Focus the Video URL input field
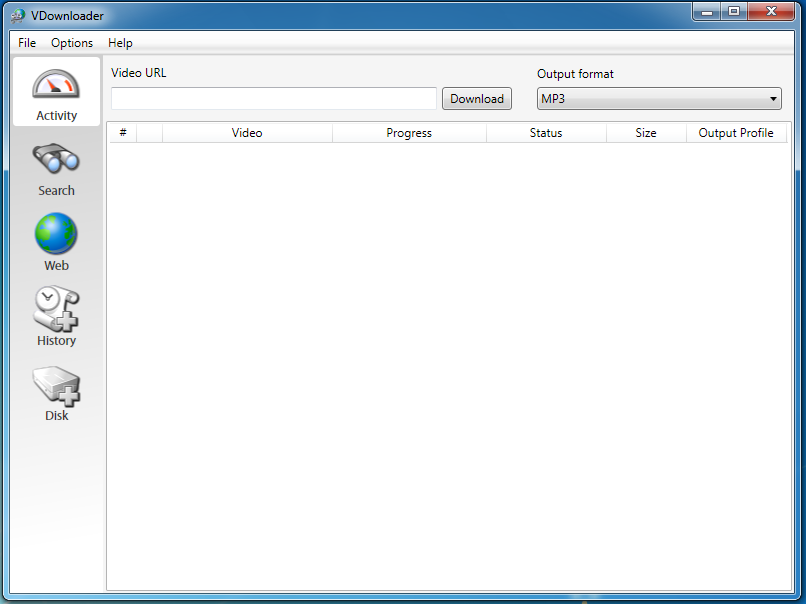 click(274, 98)
